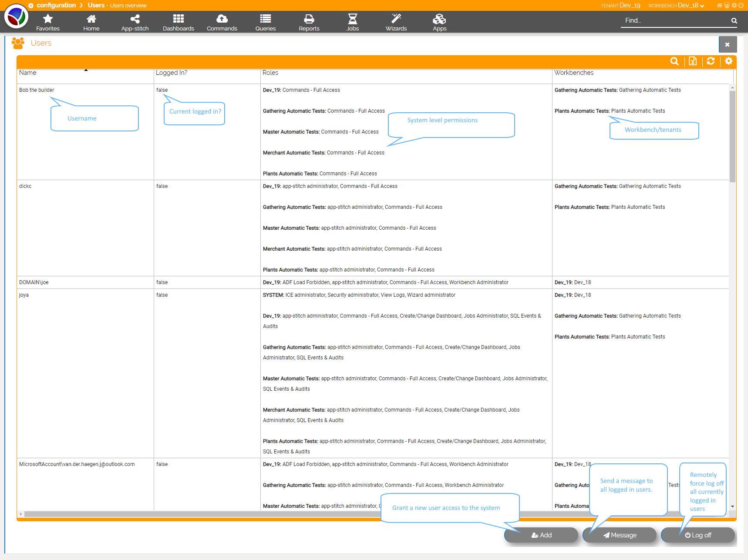
Task: Export users grid to Excel
Action: pos(693,61)
